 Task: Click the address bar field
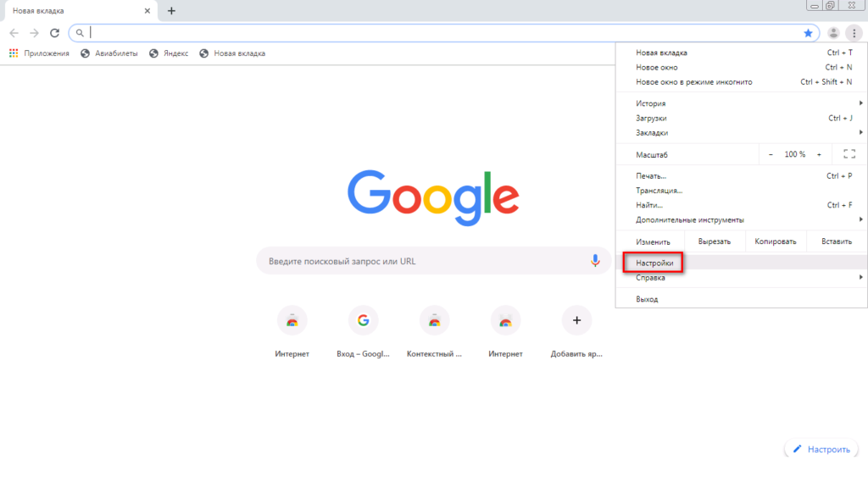click(444, 33)
